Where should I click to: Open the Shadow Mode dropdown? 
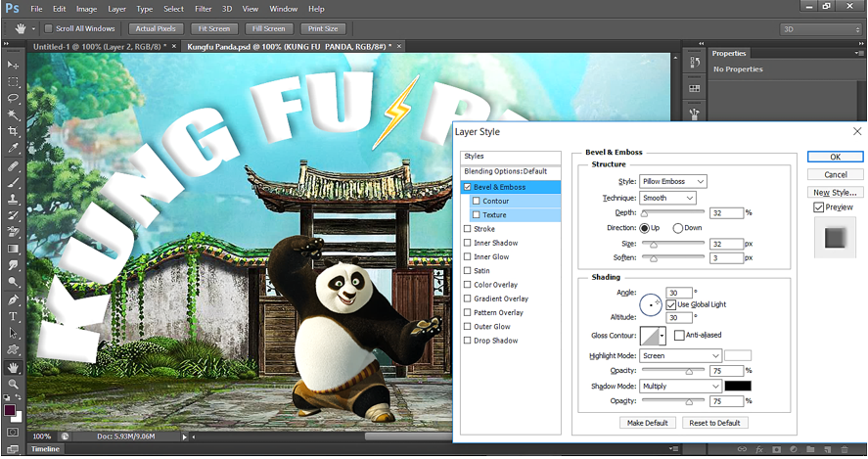[x=680, y=386]
